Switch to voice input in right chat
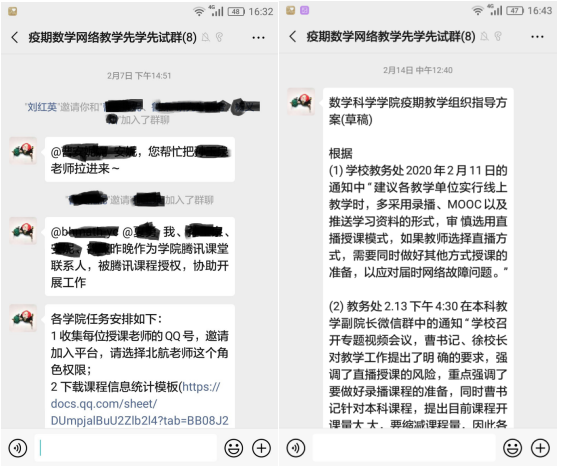Screen dimensions: 561x466 click(x=296, y=448)
